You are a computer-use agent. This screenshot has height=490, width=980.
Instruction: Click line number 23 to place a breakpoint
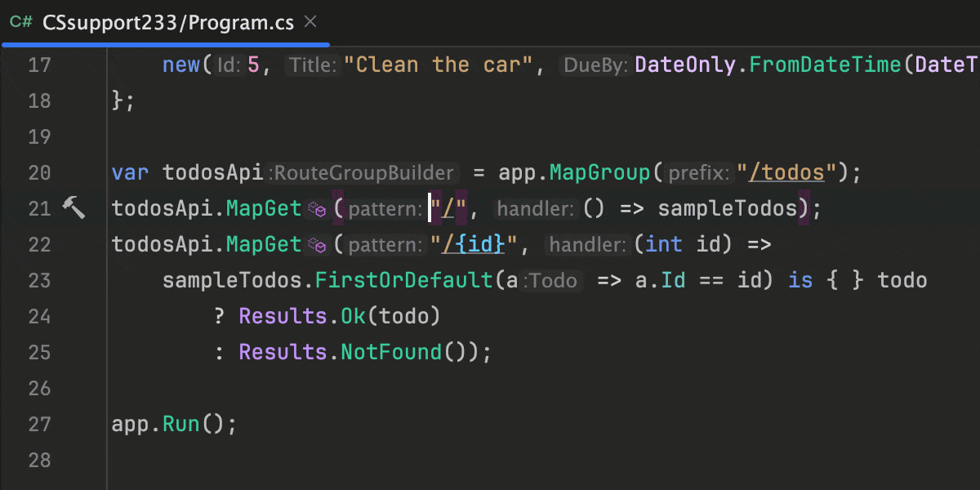[39, 280]
